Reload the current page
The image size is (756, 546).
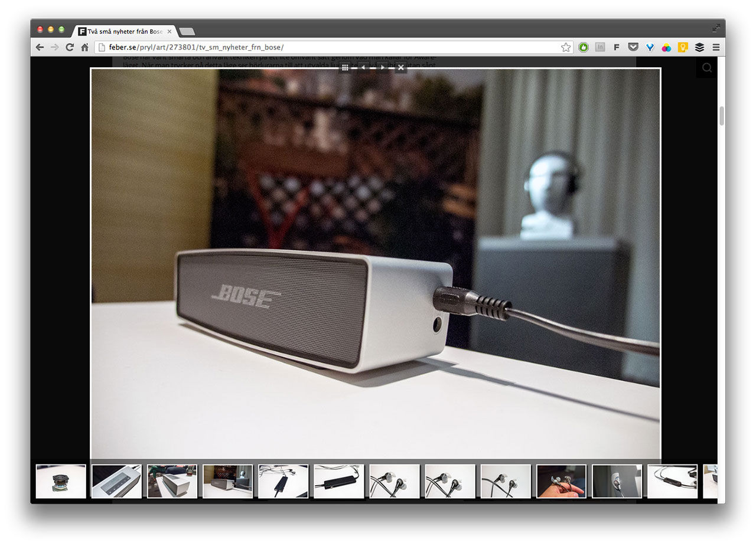[x=70, y=47]
